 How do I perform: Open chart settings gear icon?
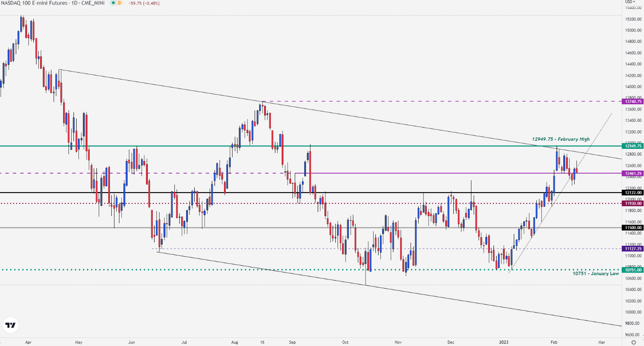(x=634, y=342)
